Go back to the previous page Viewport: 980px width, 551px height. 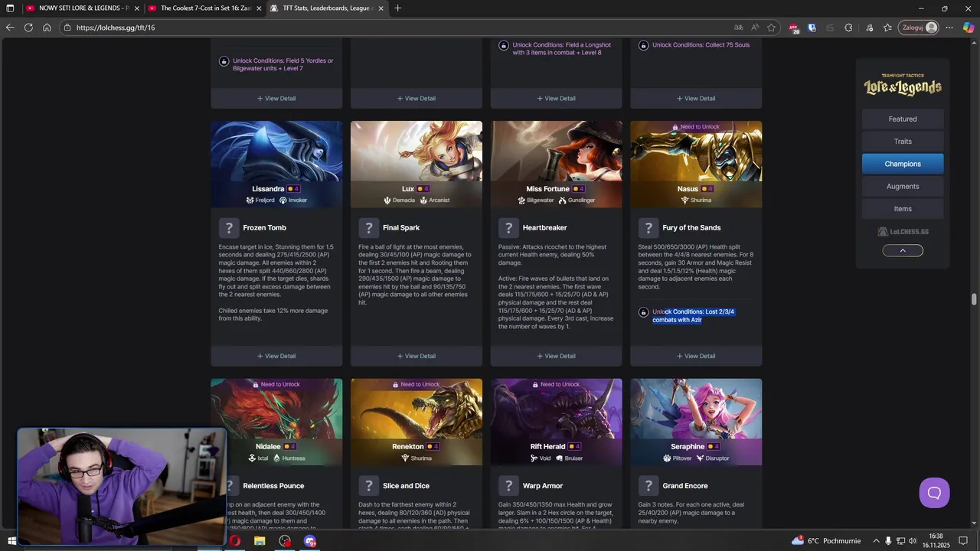point(9,28)
